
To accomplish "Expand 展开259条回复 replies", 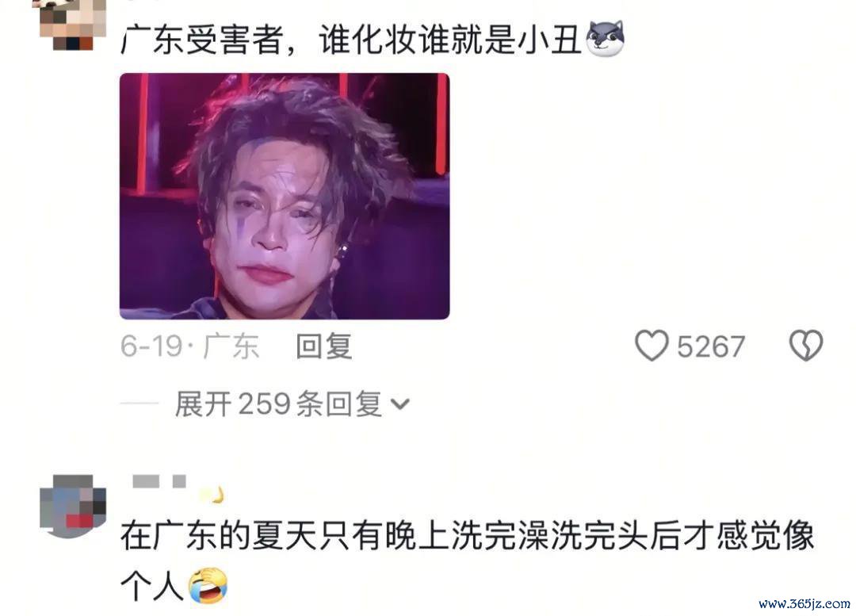I will click(278, 404).
